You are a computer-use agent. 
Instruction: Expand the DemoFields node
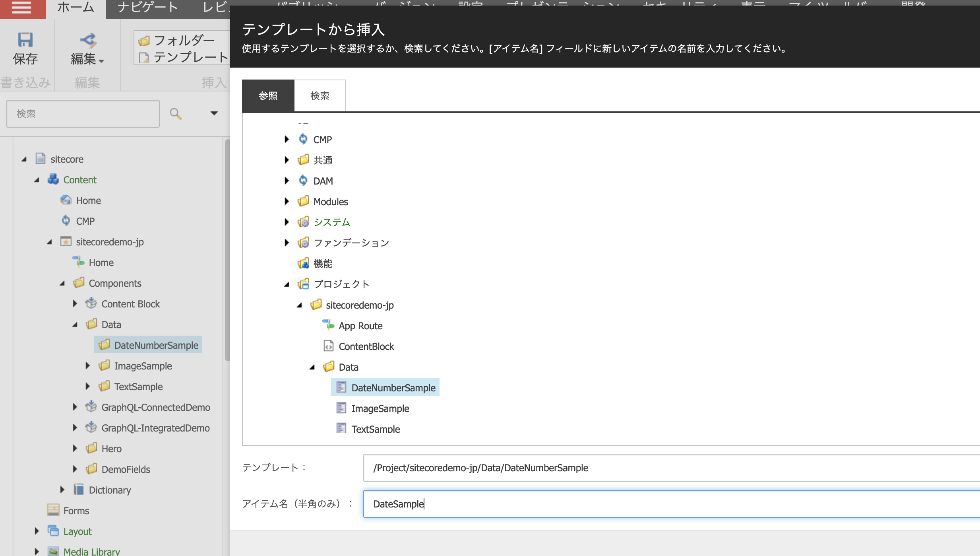point(75,469)
